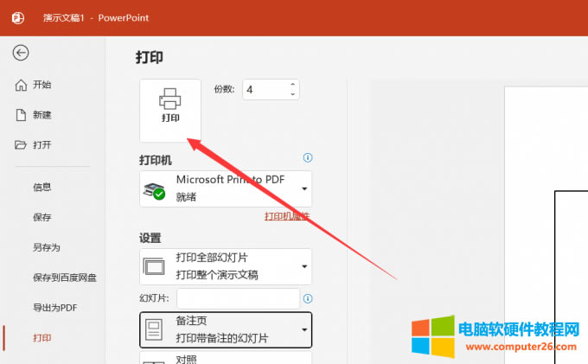
Task: Click the Notes Pages layout icon
Action: (x=153, y=329)
